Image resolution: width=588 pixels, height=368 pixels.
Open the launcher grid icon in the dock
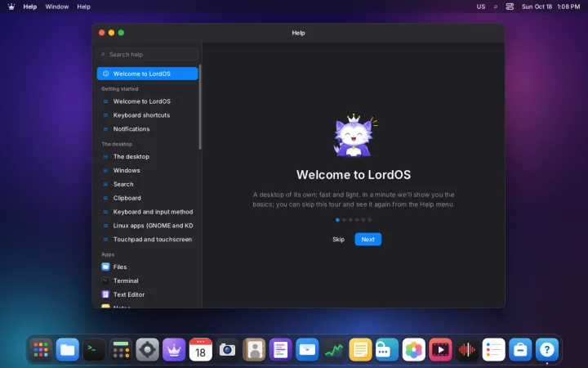point(41,350)
